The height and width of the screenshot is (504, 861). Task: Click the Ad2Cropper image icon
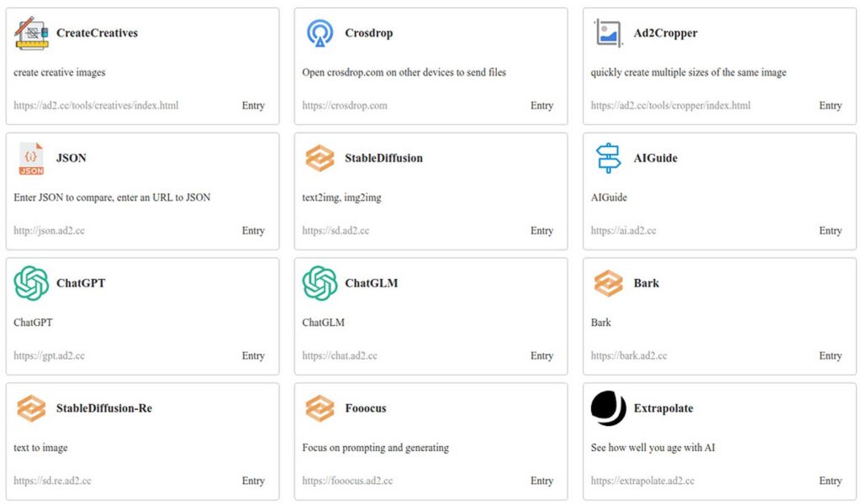(x=610, y=33)
